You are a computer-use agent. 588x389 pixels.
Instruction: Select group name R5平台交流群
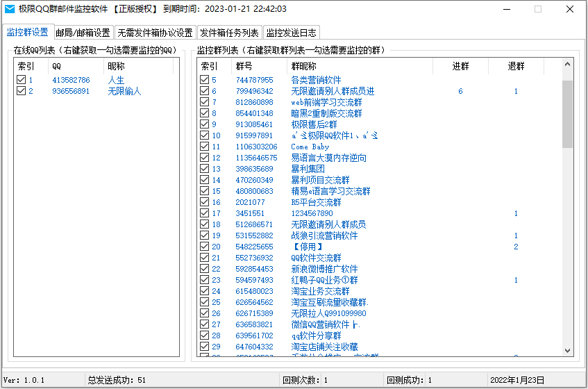(x=316, y=202)
